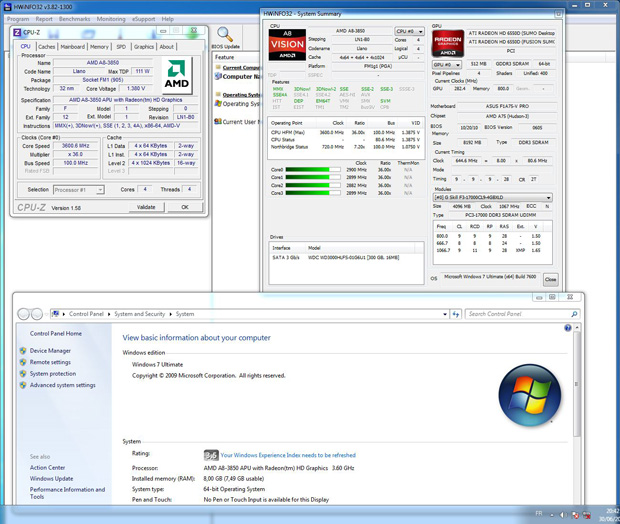Click the Control Panel back arrow
This screenshot has height=524, width=620.
[24, 314]
